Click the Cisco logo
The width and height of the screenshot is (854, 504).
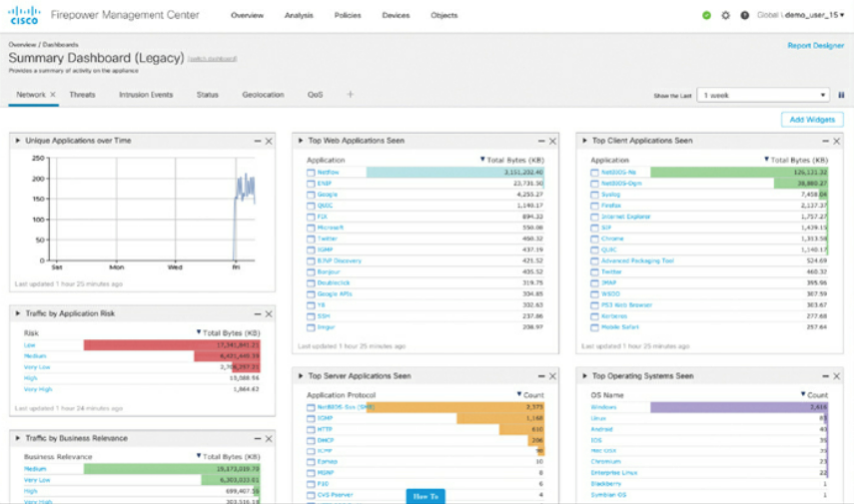click(25, 15)
